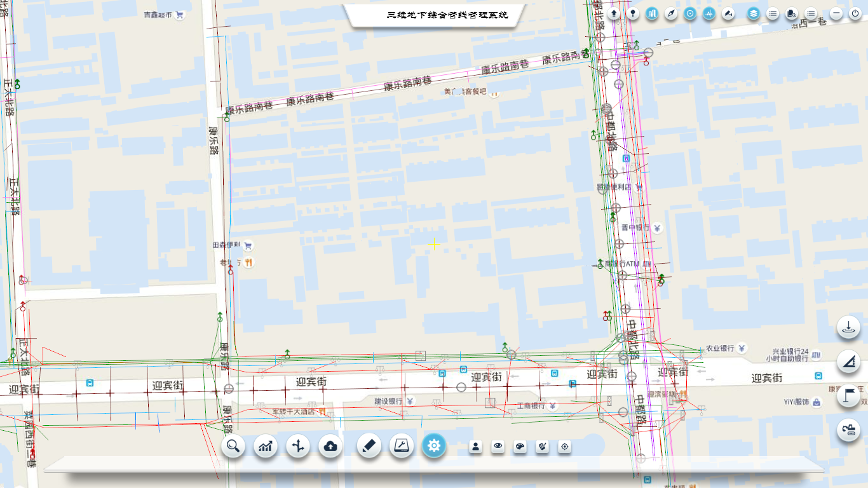Click the YiYi服饰 map label

click(x=796, y=402)
